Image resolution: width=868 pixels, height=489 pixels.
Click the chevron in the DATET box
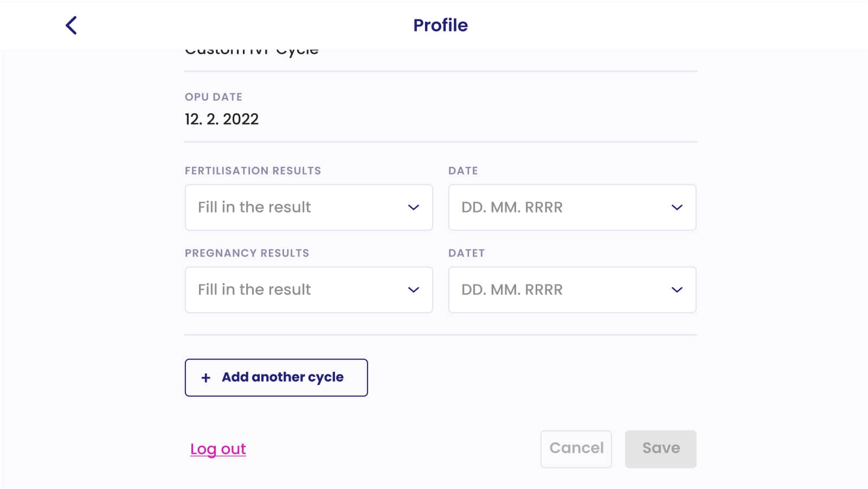pos(677,290)
